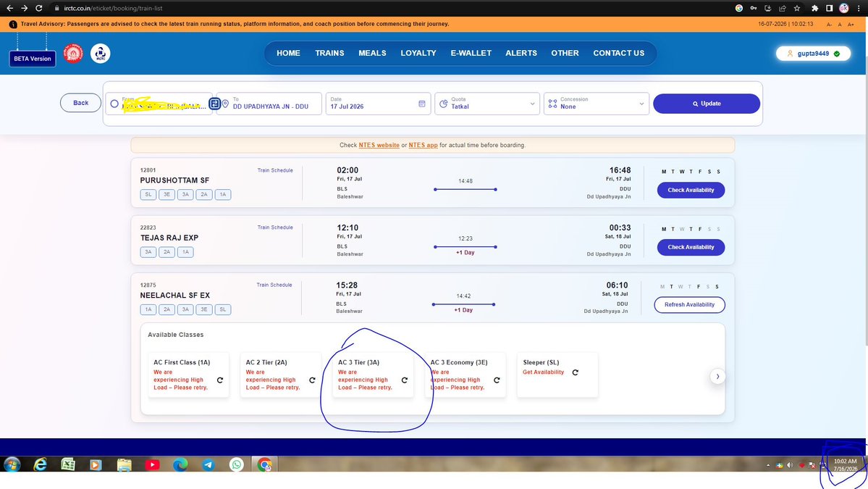Reload the browser page
The image size is (868, 489).
[x=39, y=8]
